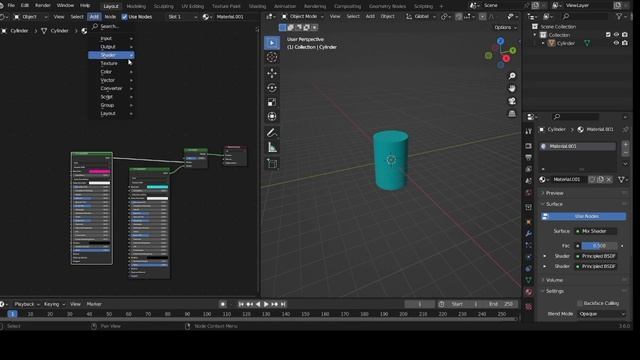Switch to the UV Editing workspace tab
Screen dimensions: 640x360
click(192, 6)
